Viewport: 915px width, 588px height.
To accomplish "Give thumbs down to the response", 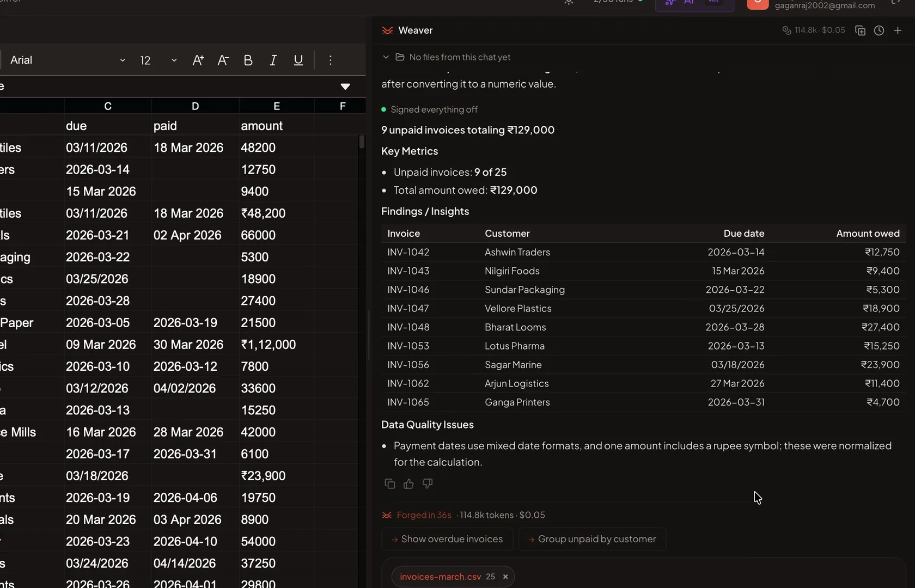I will 428,483.
